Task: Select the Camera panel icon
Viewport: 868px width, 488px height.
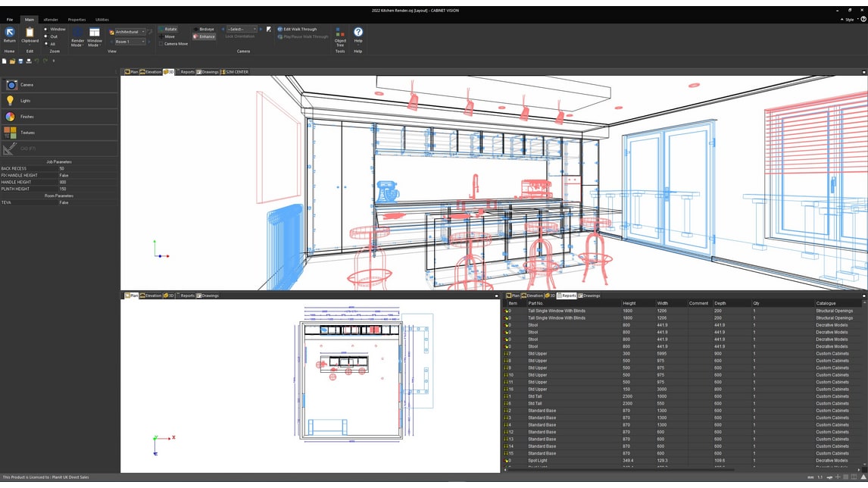Action: click(11, 84)
